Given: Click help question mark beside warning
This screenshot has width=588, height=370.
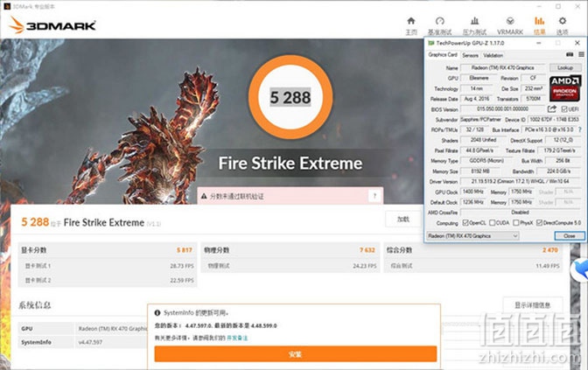Looking at the screenshot, I should point(374,196).
